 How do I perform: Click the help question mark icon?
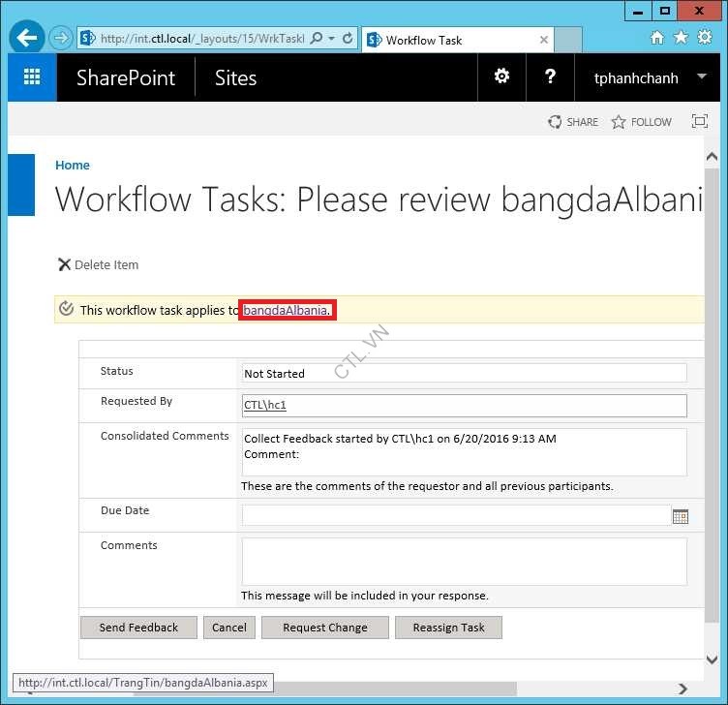click(x=550, y=77)
